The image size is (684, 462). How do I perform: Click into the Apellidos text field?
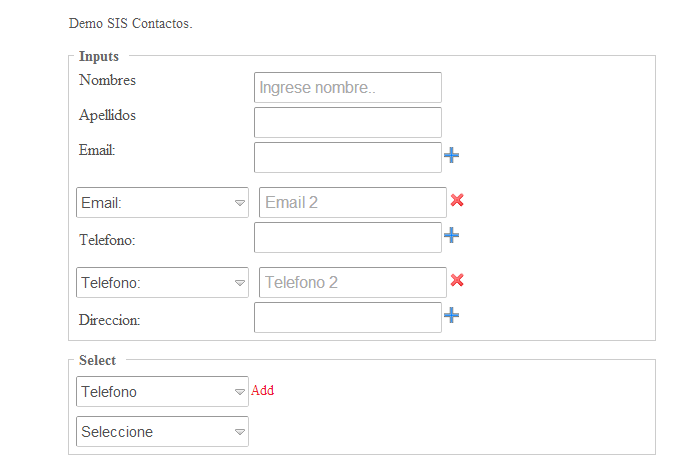tap(347, 122)
